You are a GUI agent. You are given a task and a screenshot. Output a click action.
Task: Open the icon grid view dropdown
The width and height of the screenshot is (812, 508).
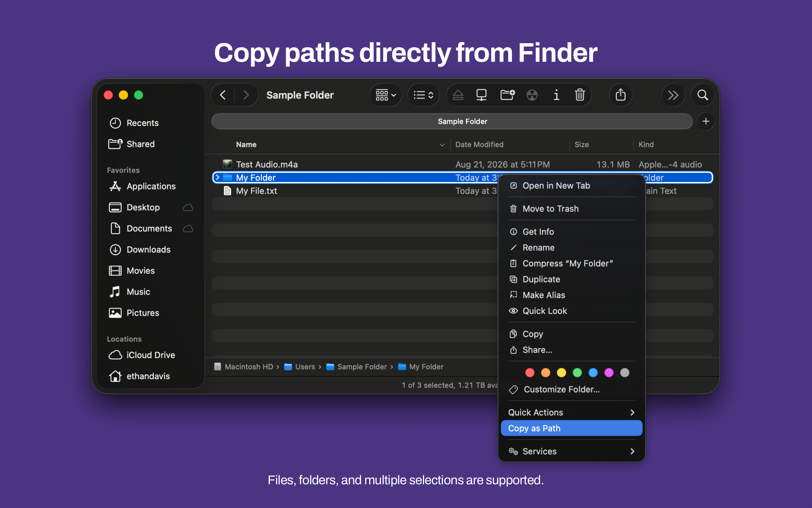(386, 95)
